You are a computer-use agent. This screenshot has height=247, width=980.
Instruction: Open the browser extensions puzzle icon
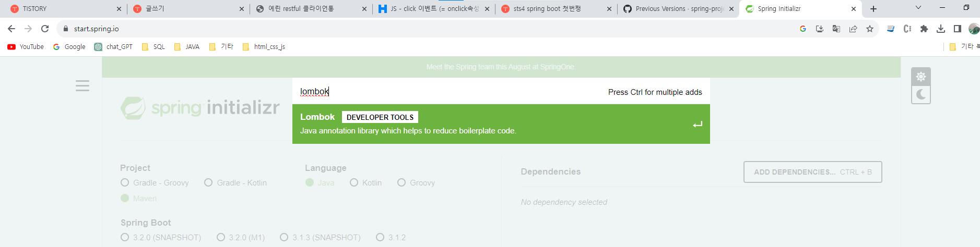tap(924, 29)
